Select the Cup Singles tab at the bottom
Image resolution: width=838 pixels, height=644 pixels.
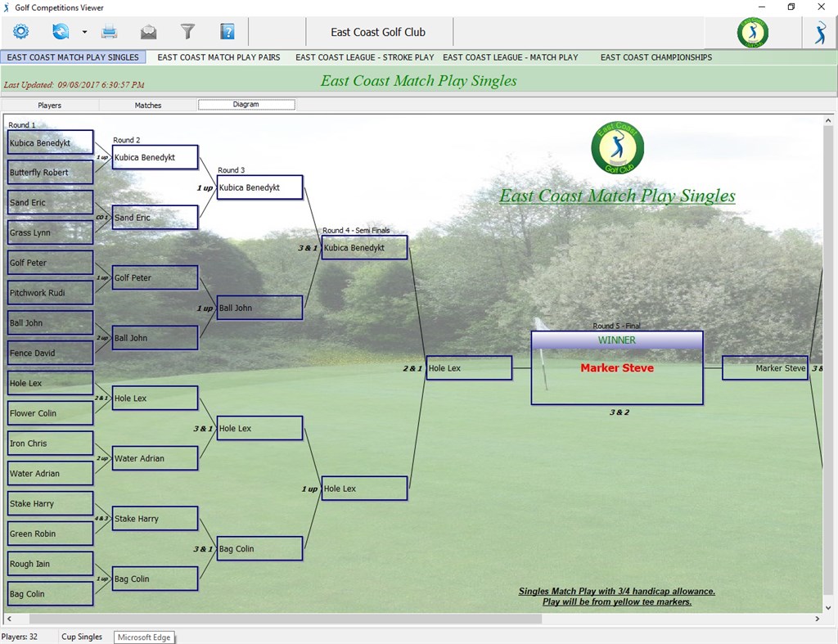[82, 636]
